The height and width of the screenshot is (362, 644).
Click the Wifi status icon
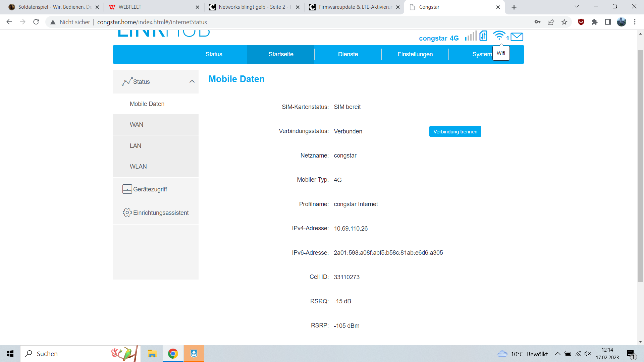coord(499,35)
